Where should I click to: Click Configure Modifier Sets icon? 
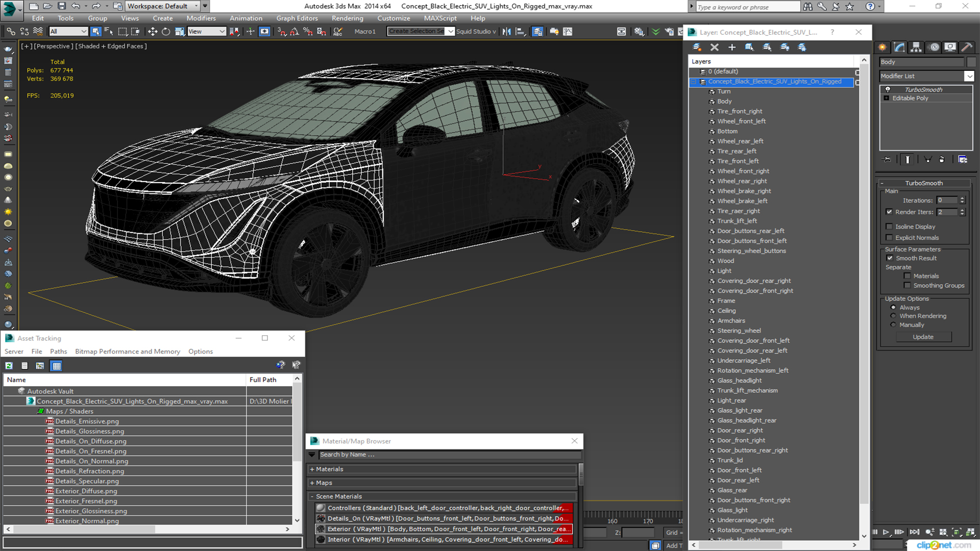pos(963,160)
